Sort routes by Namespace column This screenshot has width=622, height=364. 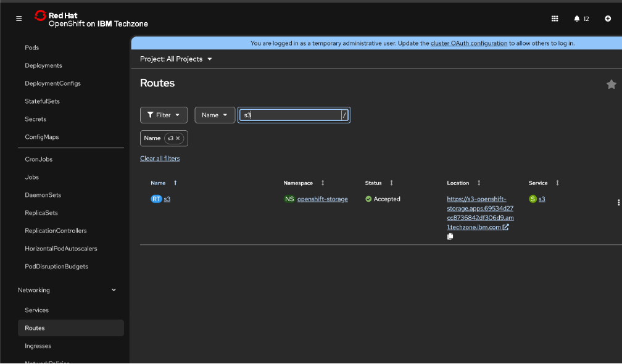coord(298,183)
